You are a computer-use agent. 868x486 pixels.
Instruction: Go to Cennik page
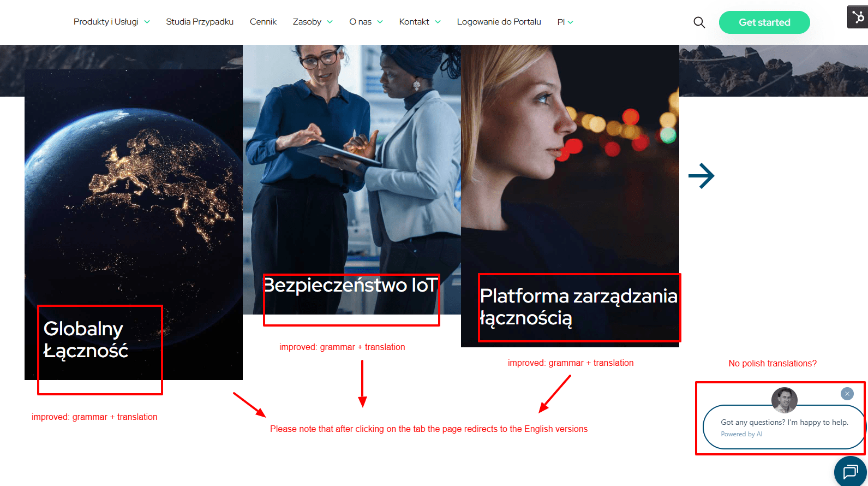(x=263, y=22)
